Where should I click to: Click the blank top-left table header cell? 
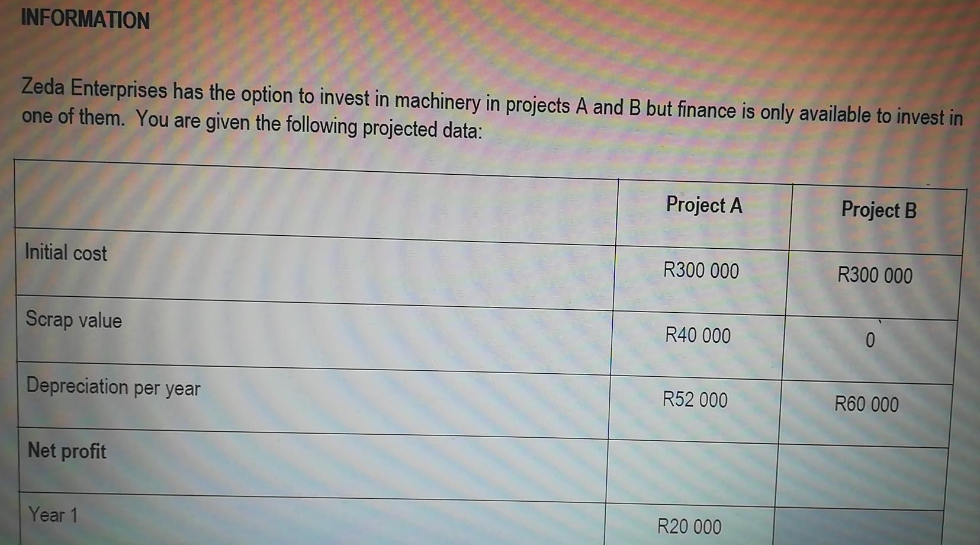tap(315, 201)
